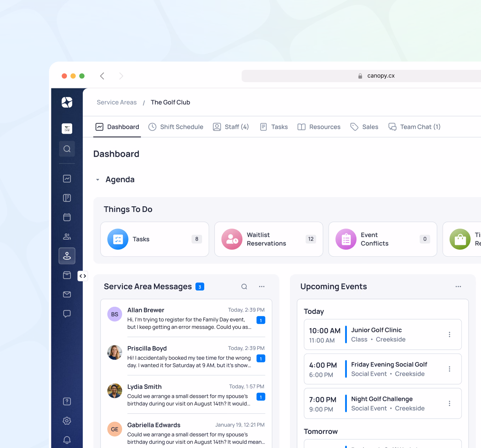This screenshot has height=448, width=481.
Task: Open Friday Evening Social Golf options menu
Action: tap(449, 369)
